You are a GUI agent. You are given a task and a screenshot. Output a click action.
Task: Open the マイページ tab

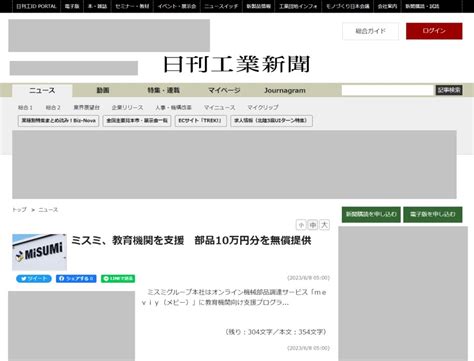[x=224, y=90]
